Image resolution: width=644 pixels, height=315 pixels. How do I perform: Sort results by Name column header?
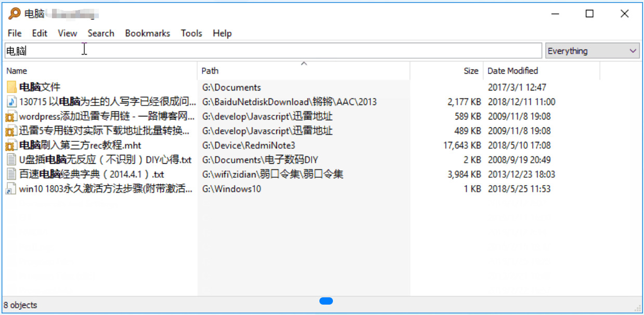coord(100,71)
